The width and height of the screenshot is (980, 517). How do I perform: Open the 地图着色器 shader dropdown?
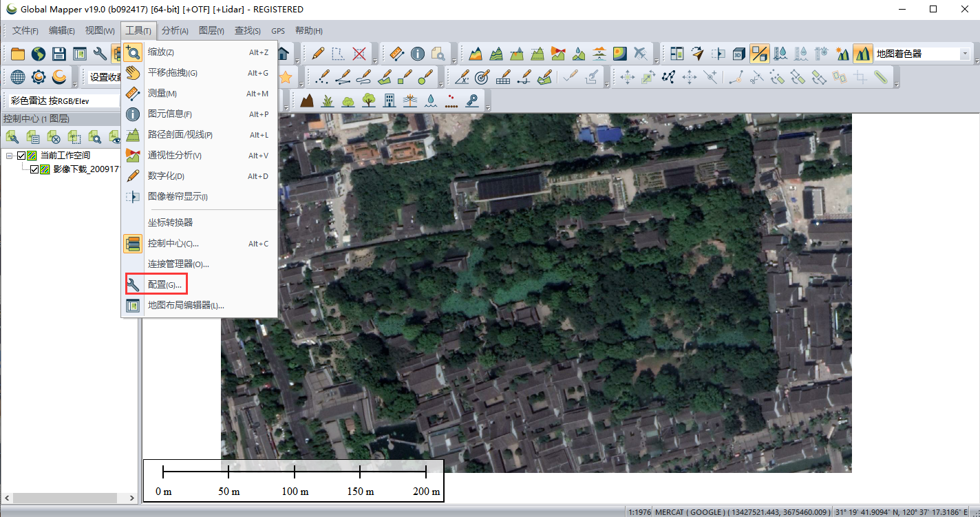pos(964,54)
